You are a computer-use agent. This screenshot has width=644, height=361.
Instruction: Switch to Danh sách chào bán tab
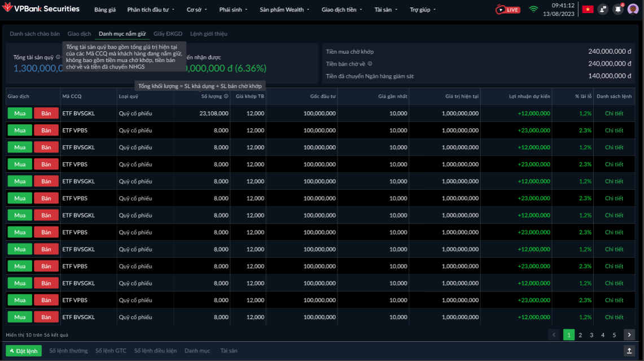tap(34, 34)
